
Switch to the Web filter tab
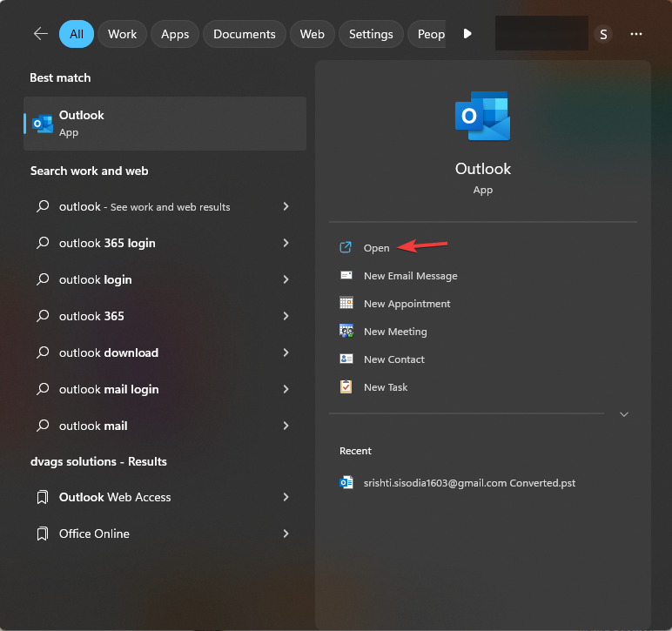tap(312, 34)
